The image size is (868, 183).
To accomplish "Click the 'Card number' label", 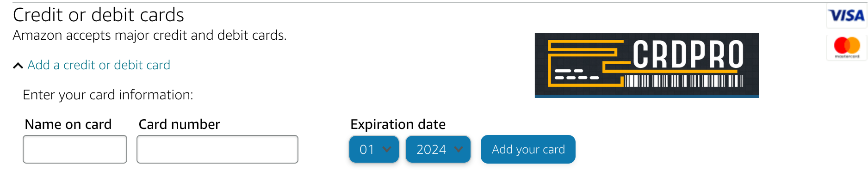I will [180, 124].
